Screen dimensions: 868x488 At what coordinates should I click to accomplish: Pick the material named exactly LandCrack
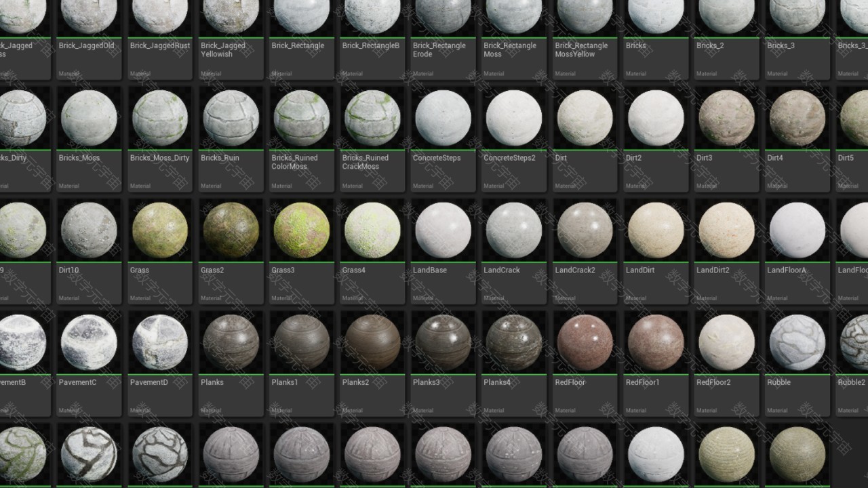[513, 251]
